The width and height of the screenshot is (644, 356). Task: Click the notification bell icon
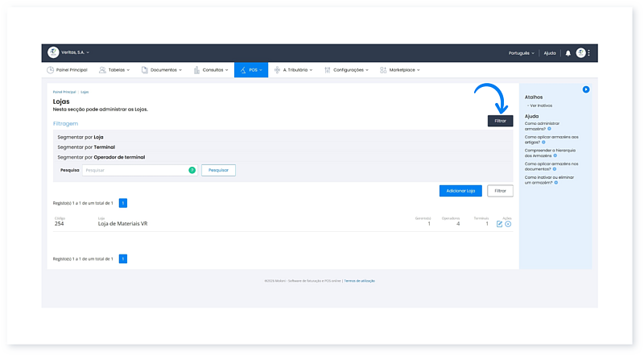[568, 53]
